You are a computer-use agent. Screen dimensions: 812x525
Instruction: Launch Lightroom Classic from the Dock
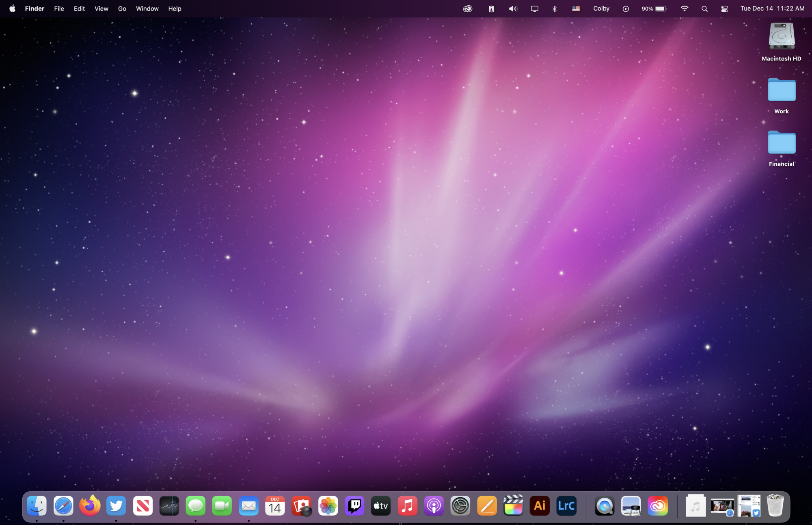(566, 506)
